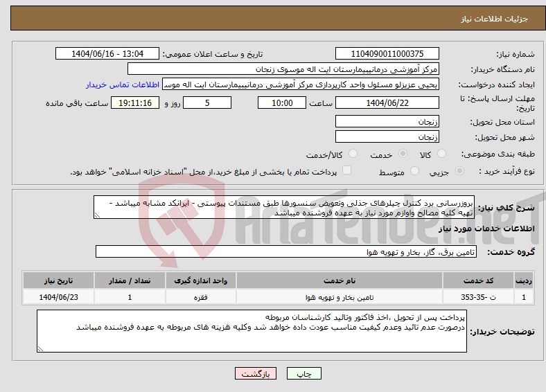The width and height of the screenshot is (546, 392).
Task: Click the جزئیات اطلاعات نیاز header title
Action: click(495, 19)
